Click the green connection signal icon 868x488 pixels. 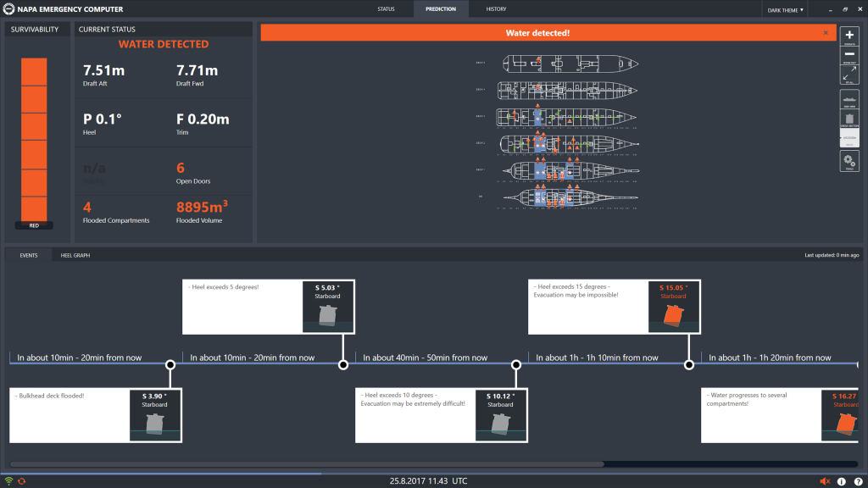tap(8, 481)
